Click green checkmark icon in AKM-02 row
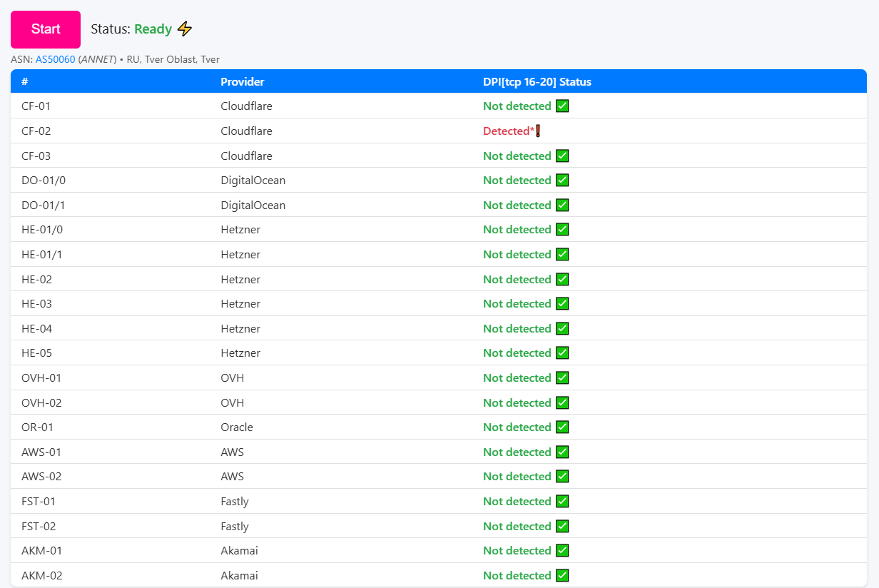879x588 pixels. coord(562,575)
